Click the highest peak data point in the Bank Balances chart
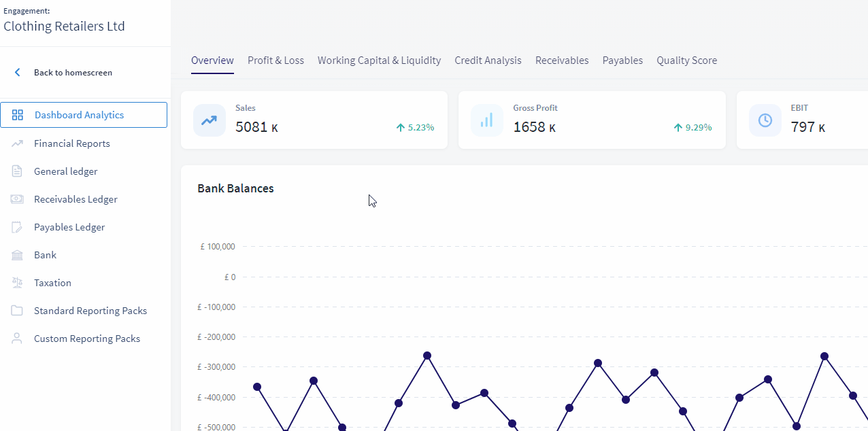Viewport: 868px width, 431px height. (427, 356)
